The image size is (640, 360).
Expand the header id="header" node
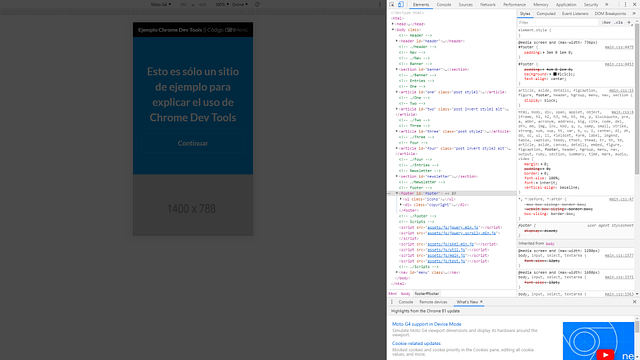coord(397,41)
